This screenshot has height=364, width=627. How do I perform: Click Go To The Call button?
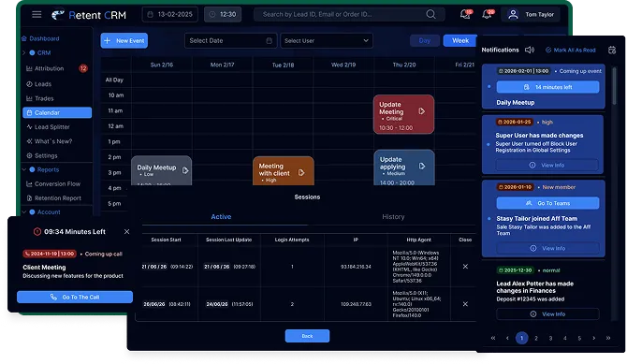[75, 298]
